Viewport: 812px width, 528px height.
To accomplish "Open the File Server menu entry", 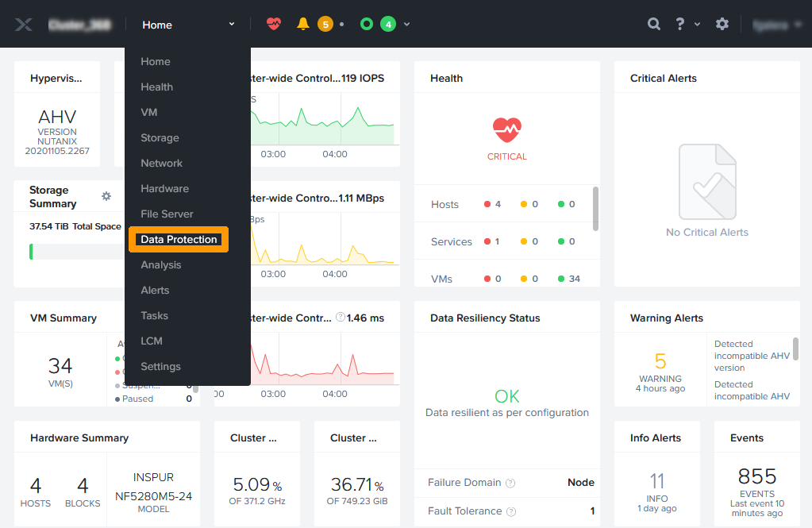I will 167,214.
